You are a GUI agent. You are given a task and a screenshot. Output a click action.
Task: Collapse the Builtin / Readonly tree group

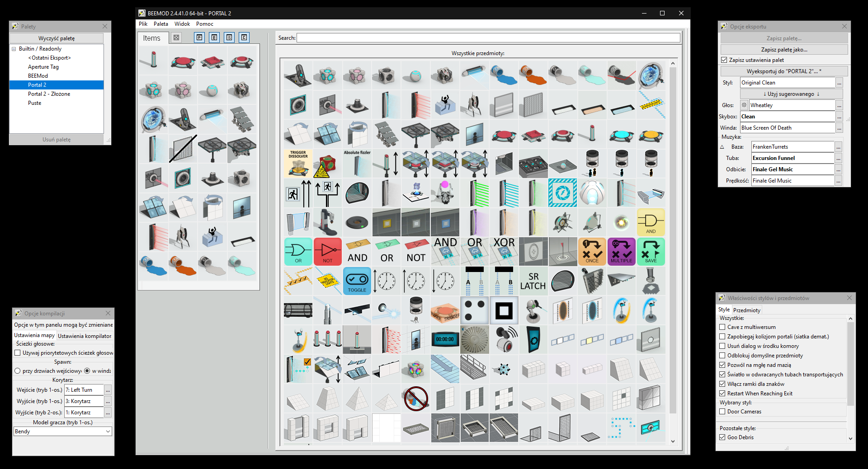(14, 49)
